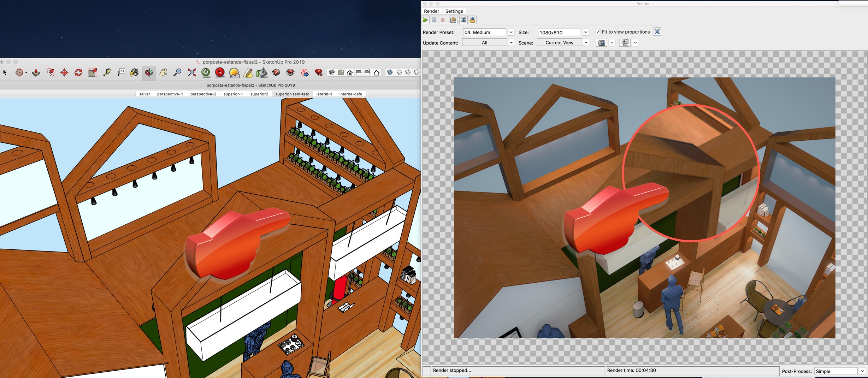Click the Render Preset field showing 04. Medium

[x=484, y=32]
